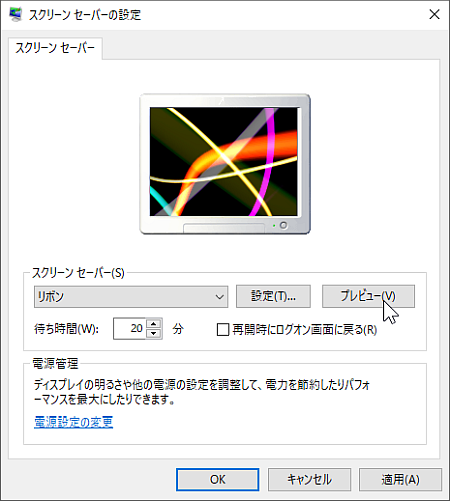
Task: Click the キャンセル button
Action: click(x=309, y=479)
